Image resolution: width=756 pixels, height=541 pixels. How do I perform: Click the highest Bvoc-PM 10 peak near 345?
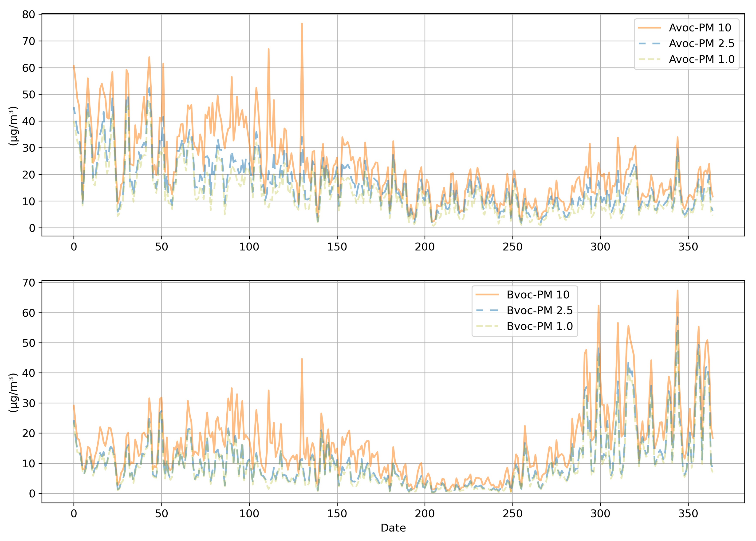point(677,290)
